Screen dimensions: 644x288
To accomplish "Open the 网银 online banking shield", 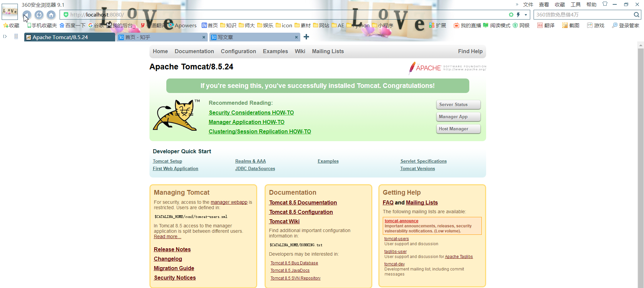I will [521, 26].
